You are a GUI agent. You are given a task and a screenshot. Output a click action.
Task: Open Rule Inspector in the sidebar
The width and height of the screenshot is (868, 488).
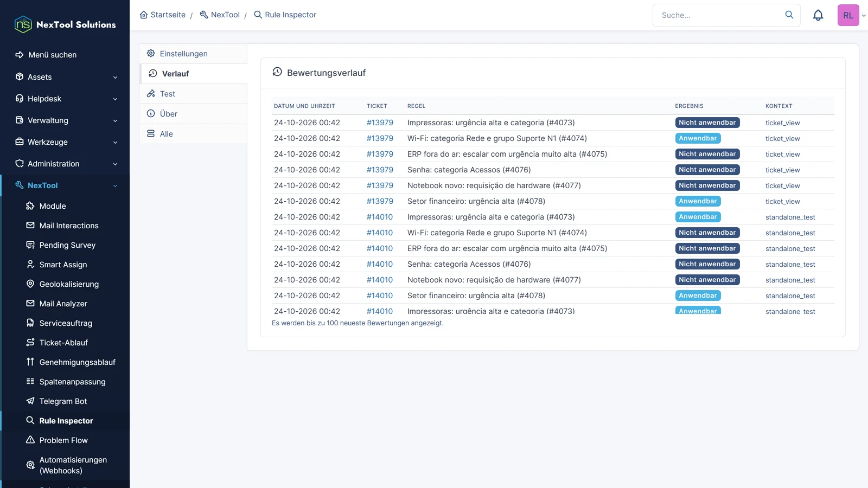coord(66,421)
